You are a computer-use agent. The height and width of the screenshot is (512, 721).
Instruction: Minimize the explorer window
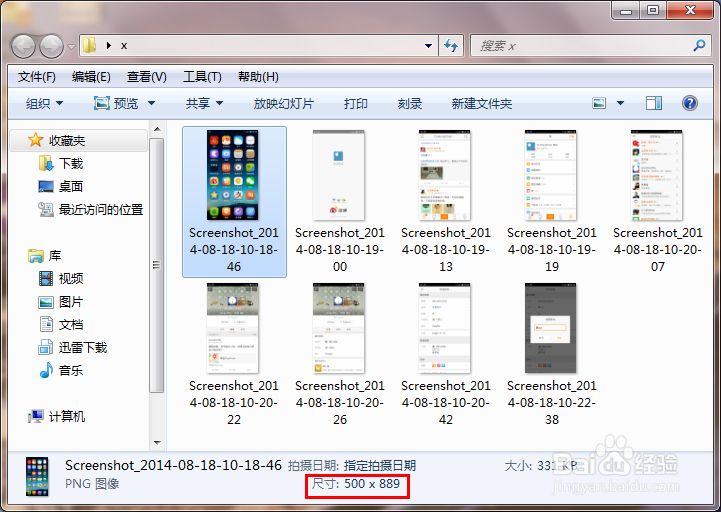[x=626, y=10]
